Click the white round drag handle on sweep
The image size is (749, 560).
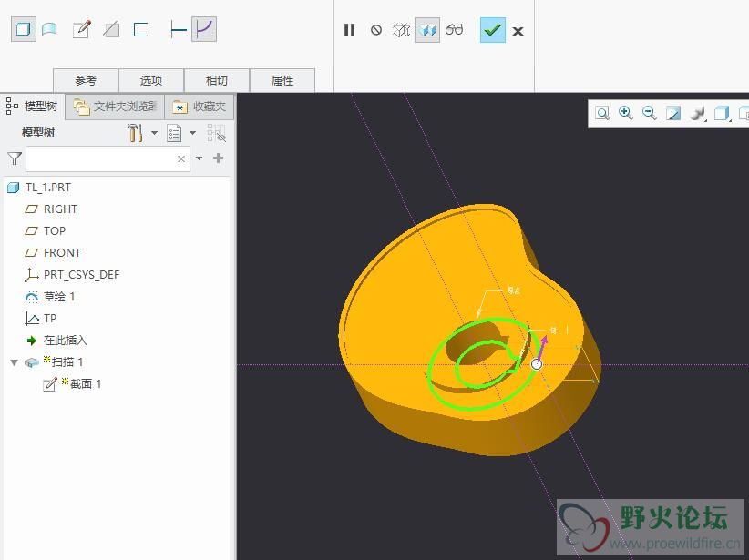coord(537,364)
